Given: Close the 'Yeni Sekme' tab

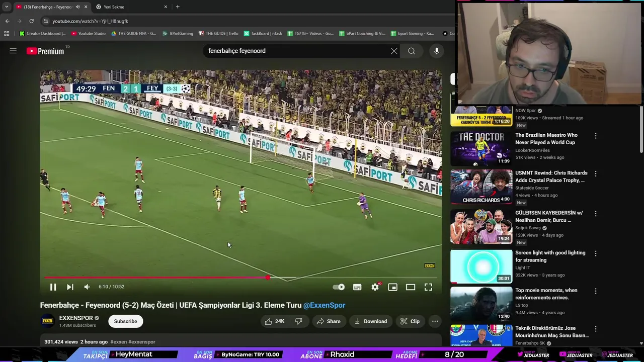Looking at the screenshot, I should coord(166,7).
